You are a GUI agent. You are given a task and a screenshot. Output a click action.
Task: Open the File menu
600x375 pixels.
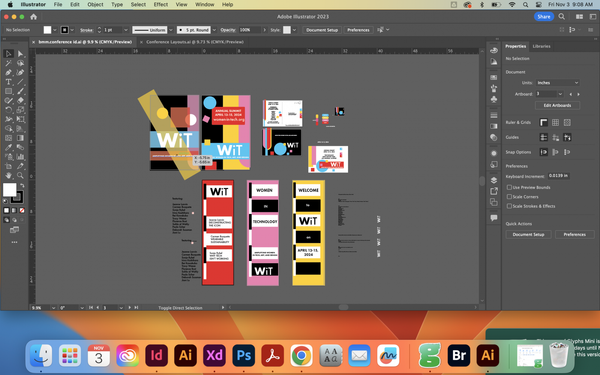point(58,5)
